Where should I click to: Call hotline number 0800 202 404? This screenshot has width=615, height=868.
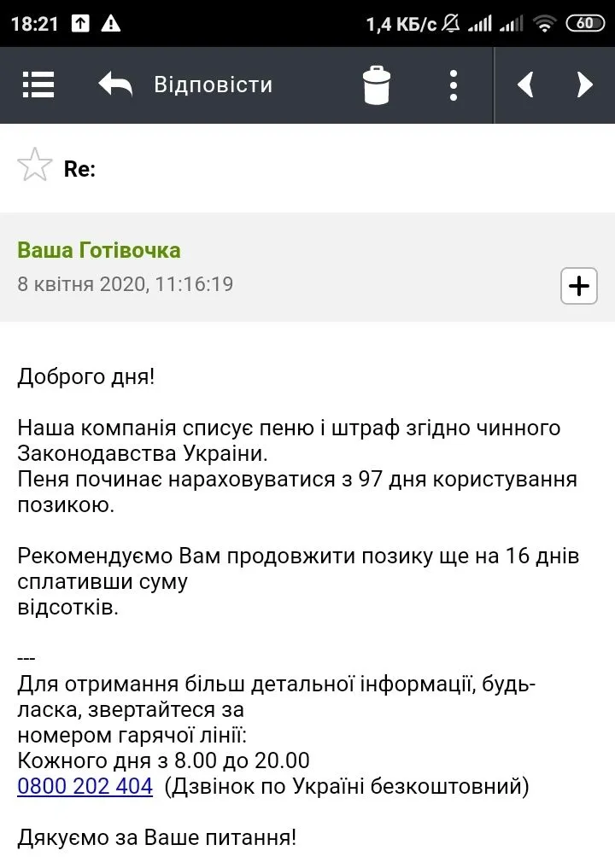(85, 786)
